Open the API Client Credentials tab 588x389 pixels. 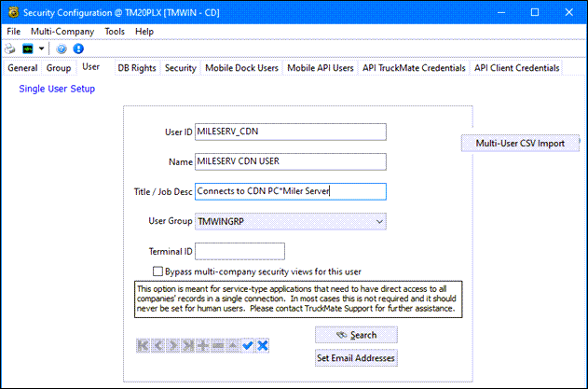[517, 68]
